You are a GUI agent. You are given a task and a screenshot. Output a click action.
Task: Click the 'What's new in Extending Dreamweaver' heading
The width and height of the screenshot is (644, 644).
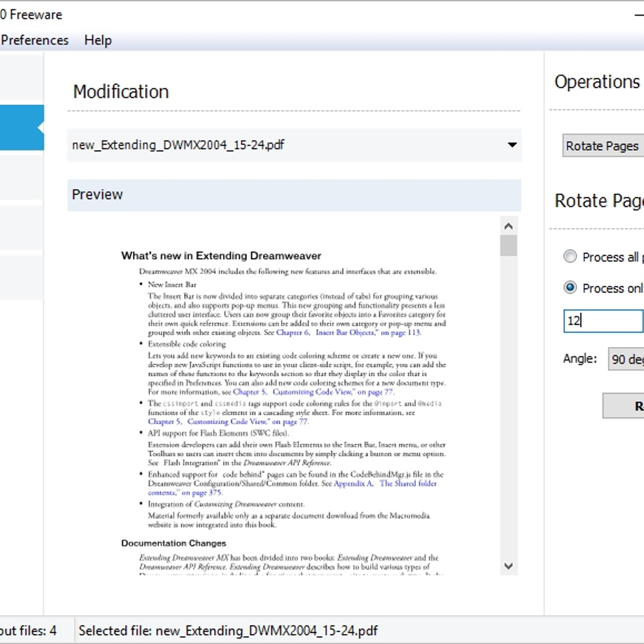(x=221, y=256)
